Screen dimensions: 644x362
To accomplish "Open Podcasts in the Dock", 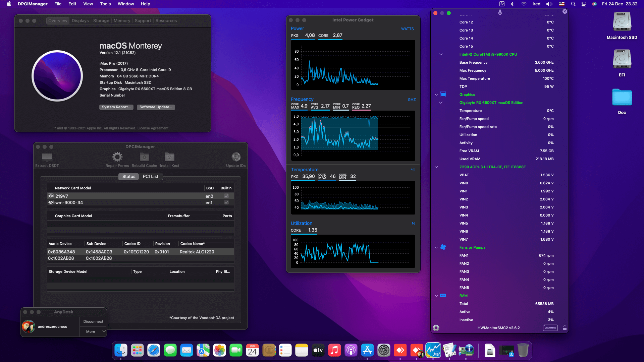I will point(351,351).
